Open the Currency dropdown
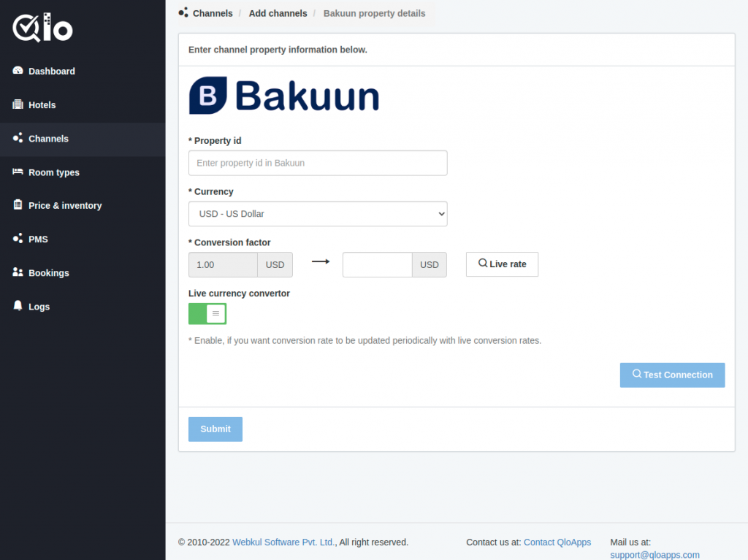The height and width of the screenshot is (560, 748). point(318,214)
